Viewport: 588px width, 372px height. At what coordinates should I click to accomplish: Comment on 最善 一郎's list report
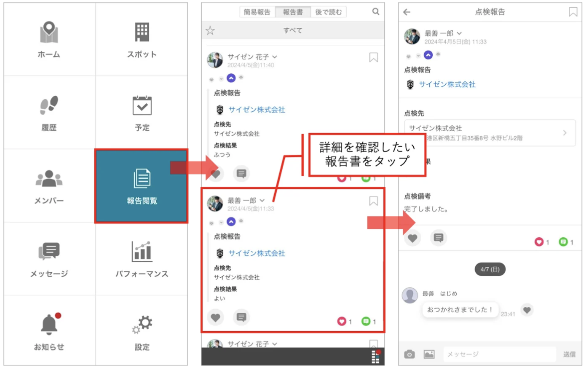242,317
